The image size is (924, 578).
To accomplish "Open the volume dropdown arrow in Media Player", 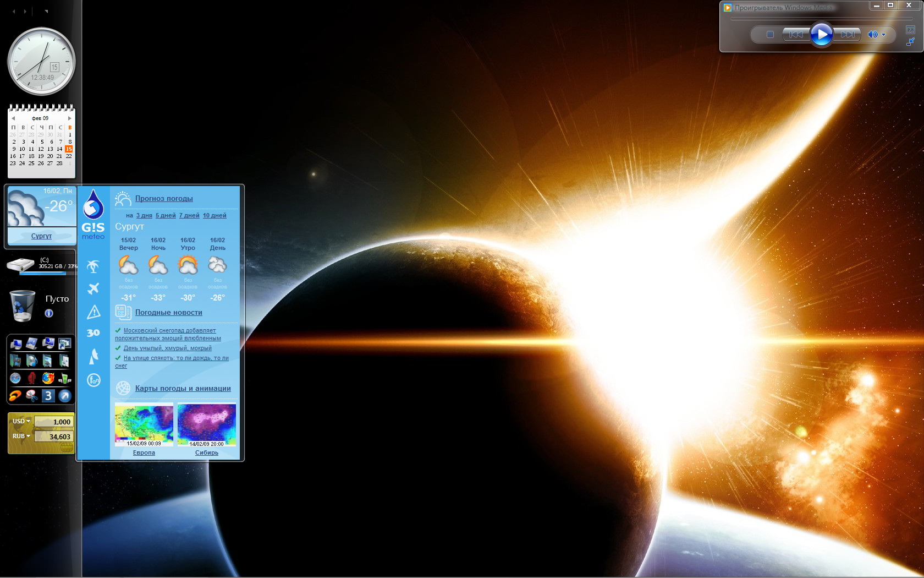I will (x=884, y=34).
